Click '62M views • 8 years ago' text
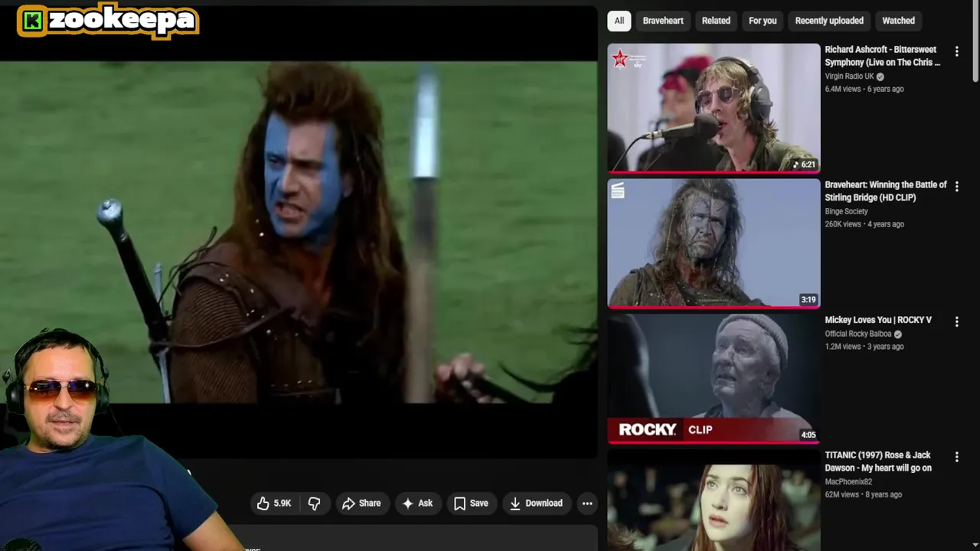This screenshot has width=980, height=551. tap(863, 494)
